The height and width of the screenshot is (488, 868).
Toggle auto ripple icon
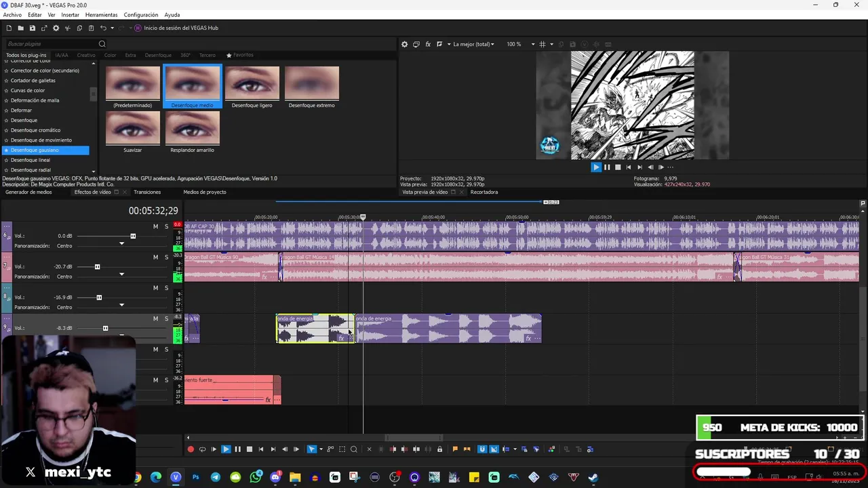[505, 449]
